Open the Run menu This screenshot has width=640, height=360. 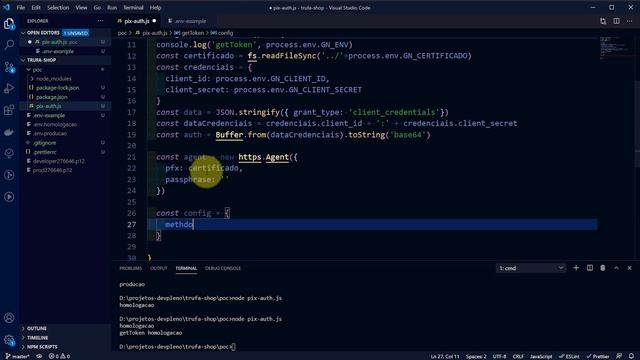(x=112, y=7)
